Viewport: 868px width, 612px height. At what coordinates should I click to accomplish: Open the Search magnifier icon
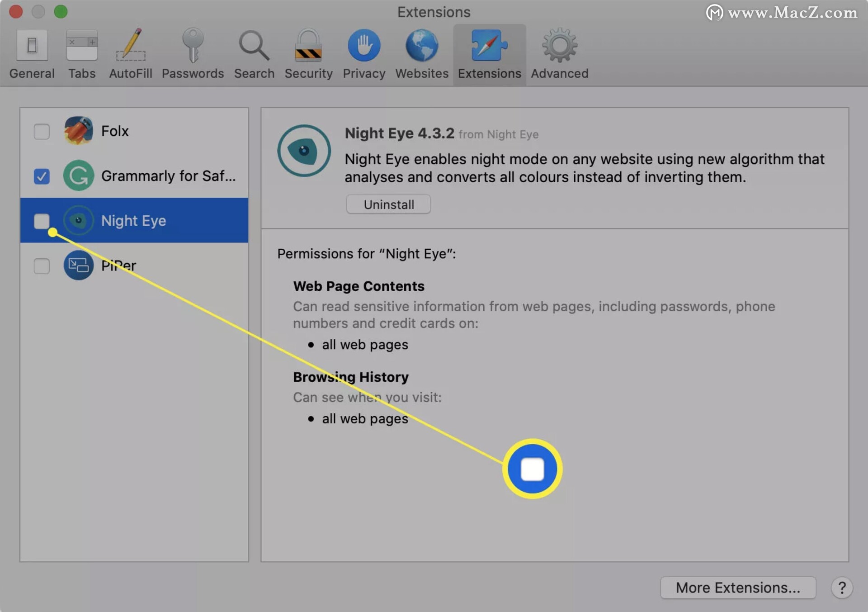(x=254, y=45)
